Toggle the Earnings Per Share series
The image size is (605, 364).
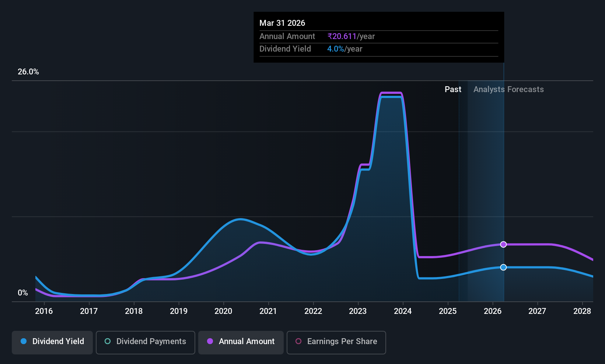(x=336, y=343)
